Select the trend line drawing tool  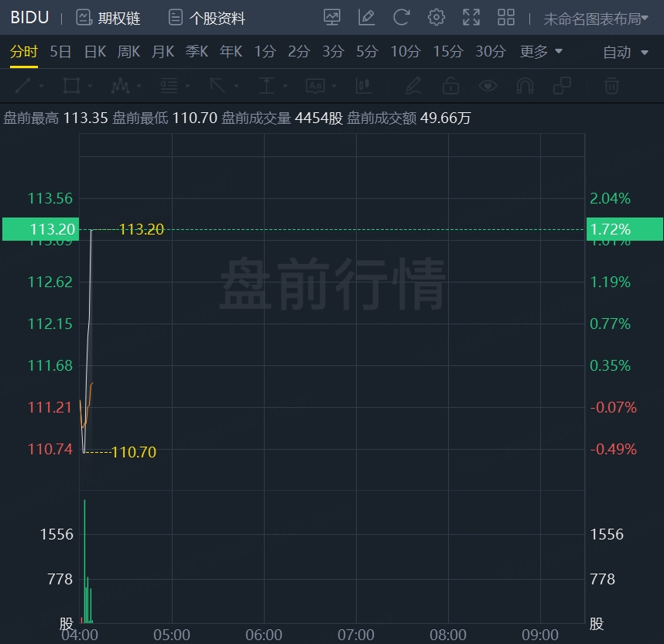pyautogui.click(x=23, y=86)
